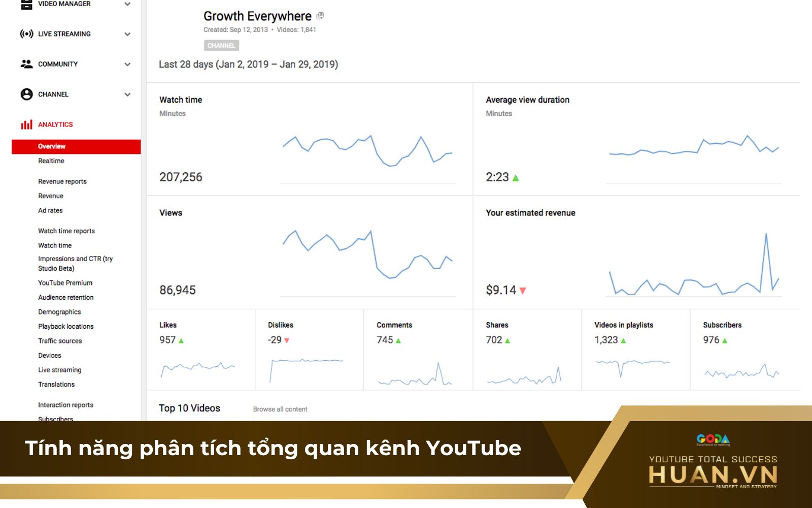
Task: Click the Shares sparkline chart
Action: pos(524,375)
